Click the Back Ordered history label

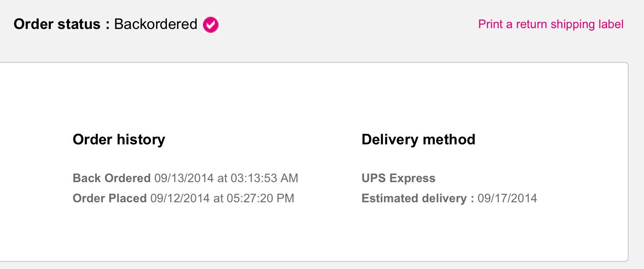[112, 178]
